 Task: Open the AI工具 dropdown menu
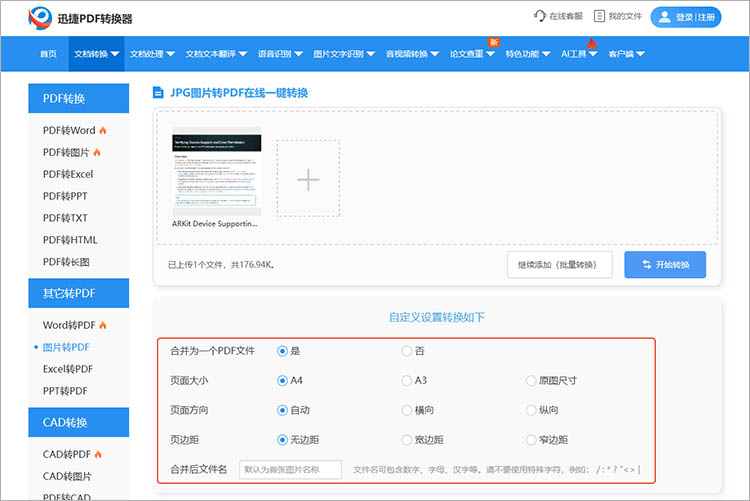[x=579, y=54]
